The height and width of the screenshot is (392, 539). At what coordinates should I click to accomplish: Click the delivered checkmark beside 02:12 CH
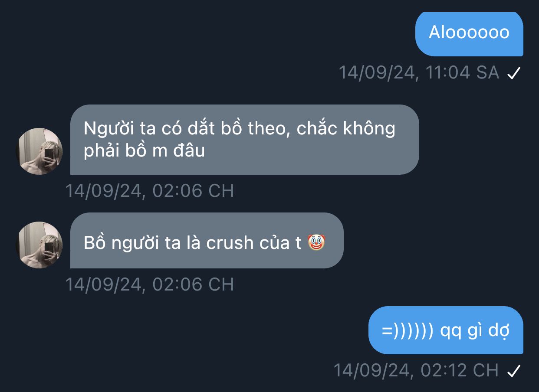[x=514, y=371]
